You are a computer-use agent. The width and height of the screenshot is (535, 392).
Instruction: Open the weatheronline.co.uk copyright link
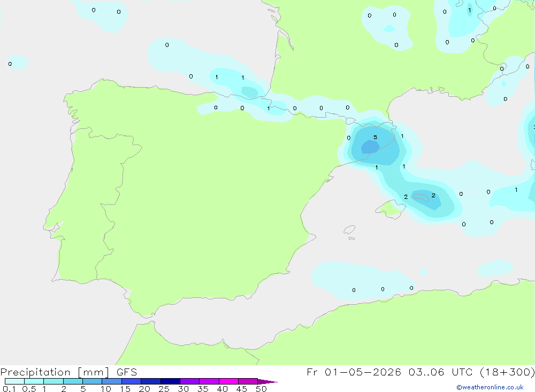click(x=490, y=387)
